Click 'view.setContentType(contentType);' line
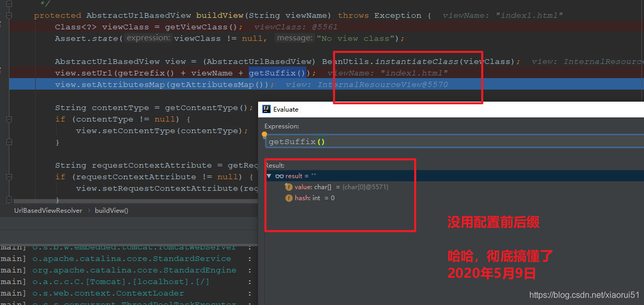644x305 pixels. (162, 130)
